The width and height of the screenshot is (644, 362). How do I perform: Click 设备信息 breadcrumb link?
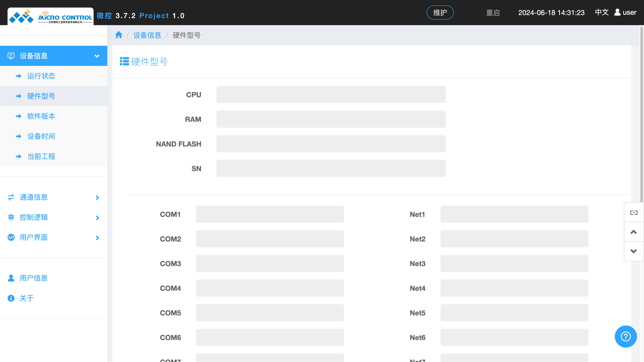click(x=147, y=35)
